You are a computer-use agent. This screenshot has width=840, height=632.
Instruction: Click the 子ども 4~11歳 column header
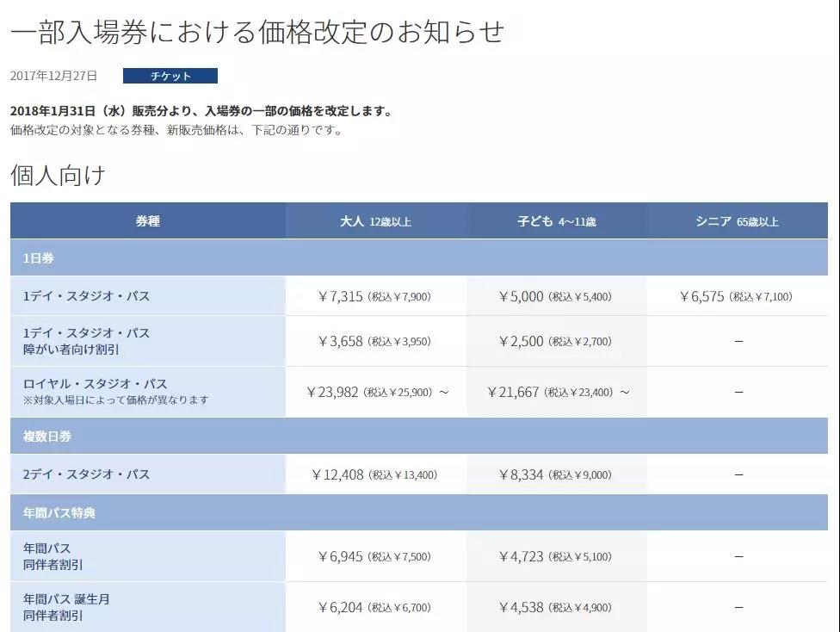557,220
